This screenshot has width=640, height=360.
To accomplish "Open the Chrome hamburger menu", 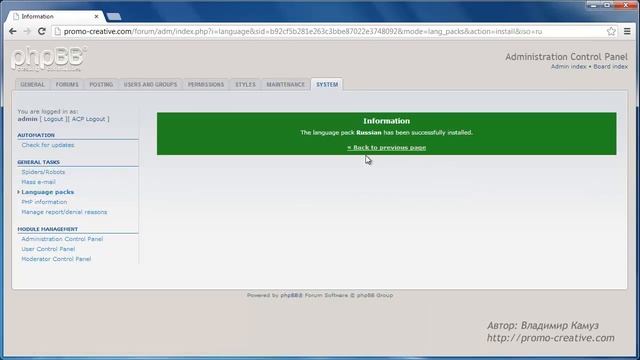I will tap(627, 31).
